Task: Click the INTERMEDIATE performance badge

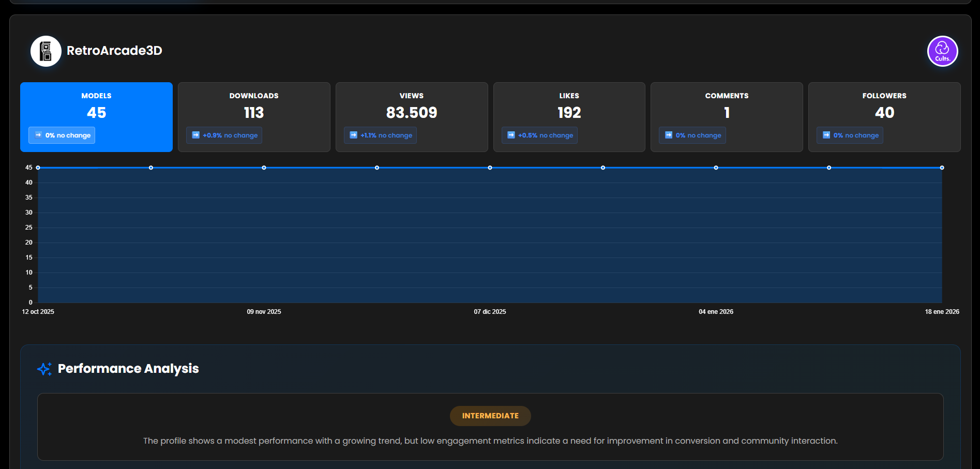Action: click(490, 416)
